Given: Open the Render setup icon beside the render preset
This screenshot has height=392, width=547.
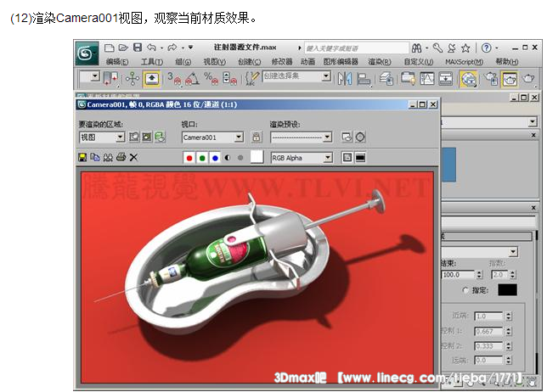Looking at the screenshot, I should (x=347, y=137).
